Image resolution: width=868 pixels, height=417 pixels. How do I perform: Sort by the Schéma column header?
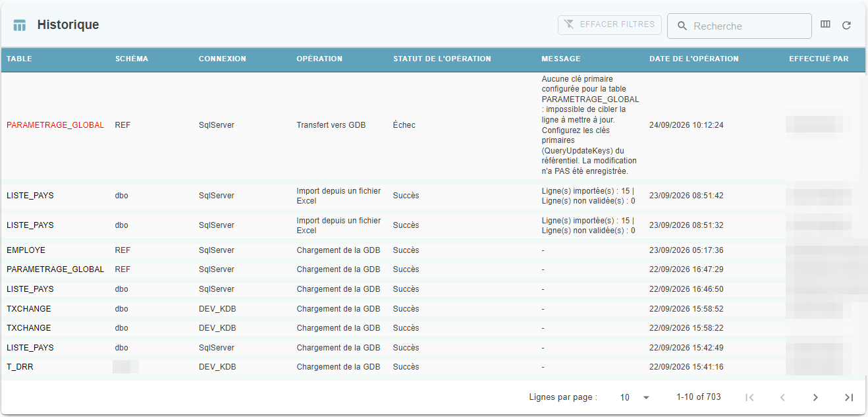[x=132, y=59]
